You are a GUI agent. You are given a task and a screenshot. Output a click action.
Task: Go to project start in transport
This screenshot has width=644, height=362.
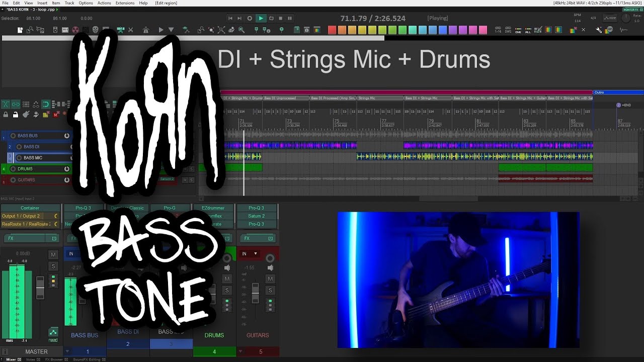pyautogui.click(x=230, y=19)
